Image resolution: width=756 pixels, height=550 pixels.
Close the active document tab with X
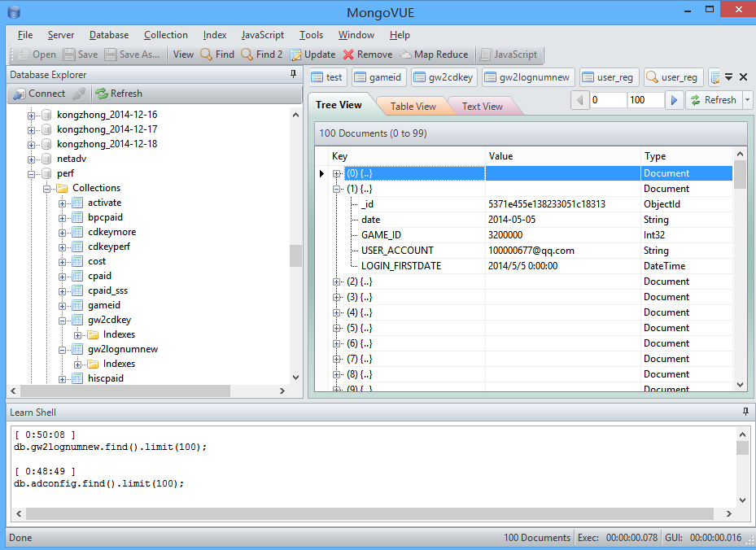[x=744, y=77]
